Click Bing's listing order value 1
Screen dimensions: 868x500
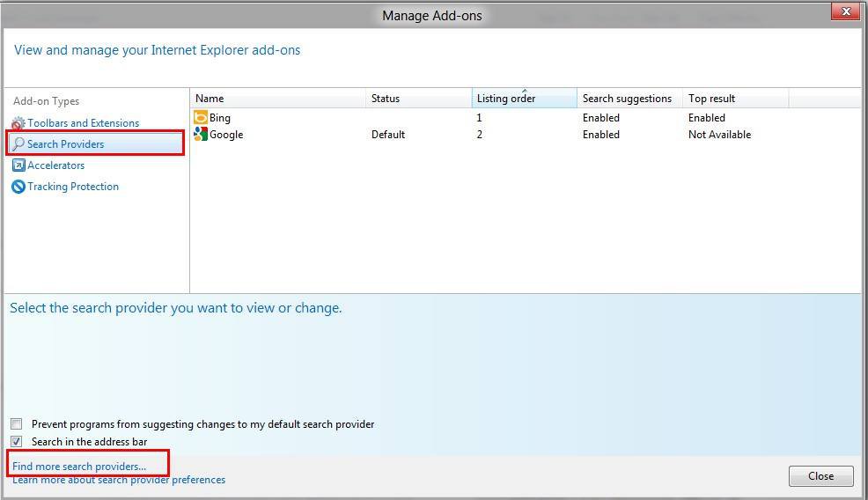479,117
